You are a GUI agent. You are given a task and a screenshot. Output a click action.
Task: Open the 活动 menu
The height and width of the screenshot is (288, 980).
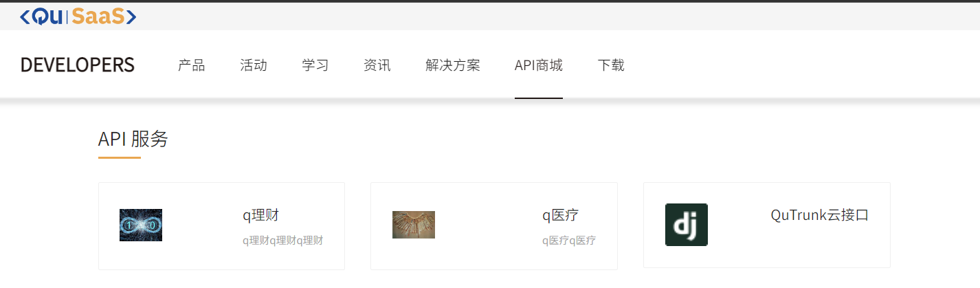pyautogui.click(x=254, y=66)
